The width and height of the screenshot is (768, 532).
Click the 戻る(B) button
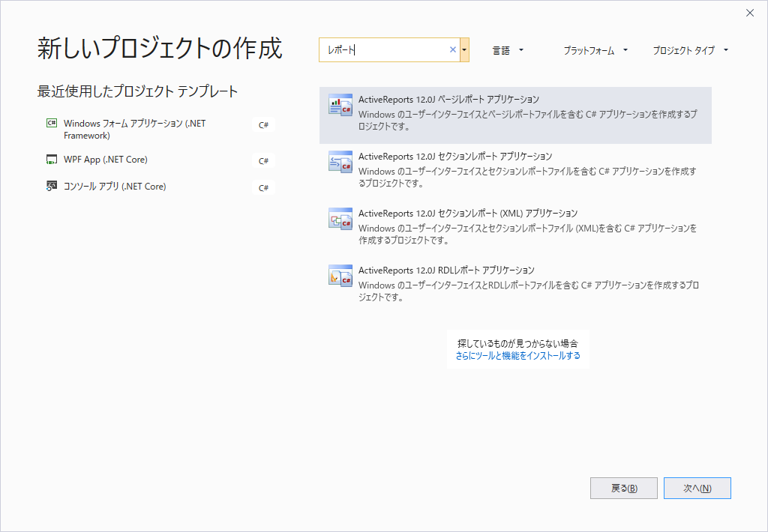pyautogui.click(x=623, y=488)
